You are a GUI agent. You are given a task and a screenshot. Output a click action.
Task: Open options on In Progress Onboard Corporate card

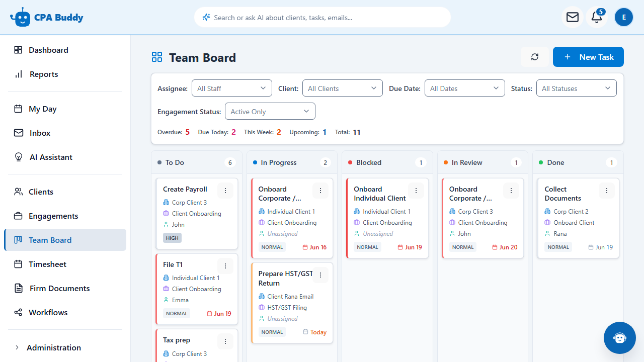click(x=320, y=191)
